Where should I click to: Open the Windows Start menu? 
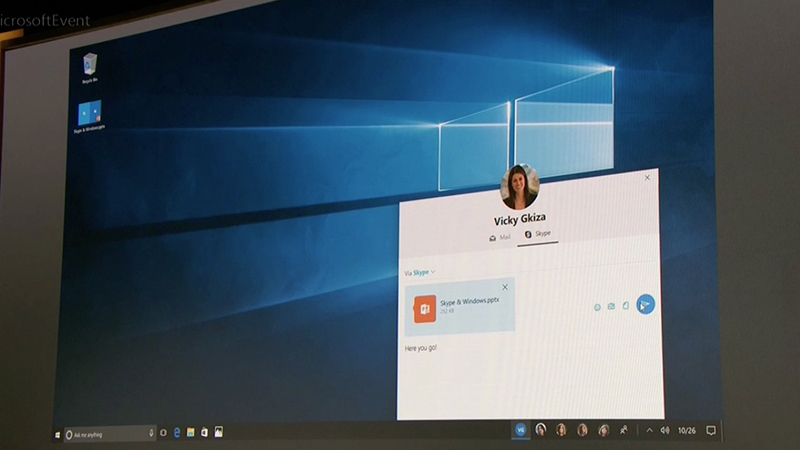tap(57, 435)
